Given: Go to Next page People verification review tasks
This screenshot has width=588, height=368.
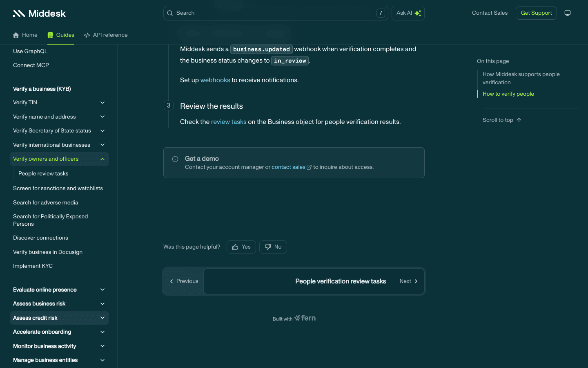Looking at the screenshot, I should click(314, 281).
